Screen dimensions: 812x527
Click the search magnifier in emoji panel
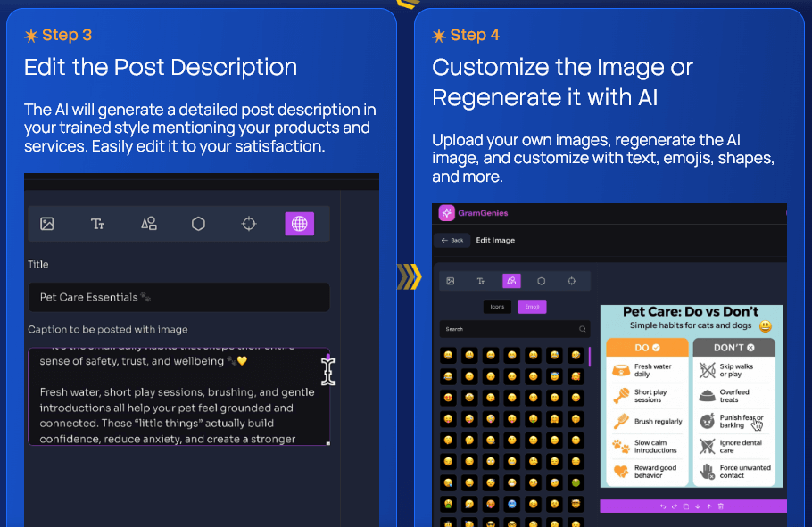coord(582,329)
